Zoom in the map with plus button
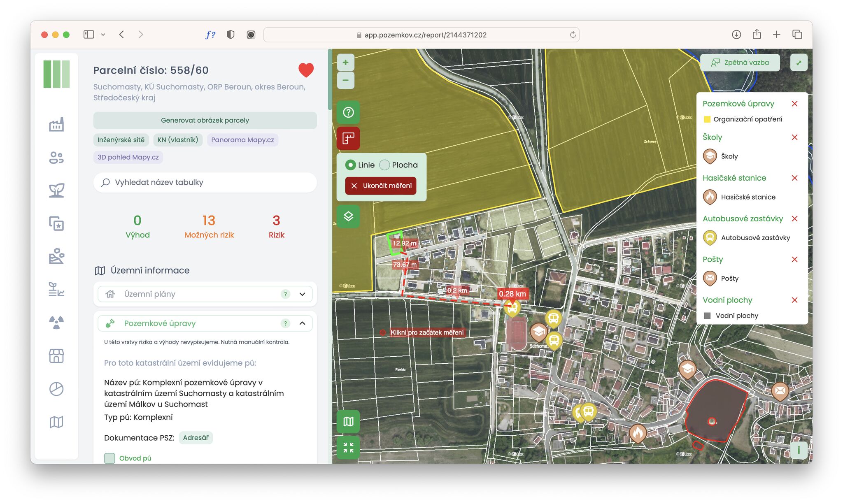 point(346,63)
